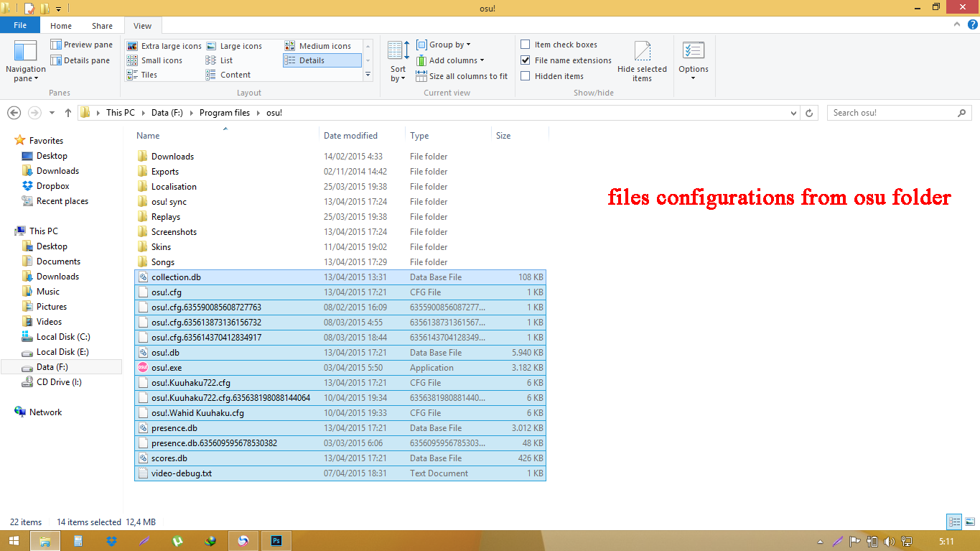Open Dropbox from the taskbar
The width and height of the screenshot is (980, 551).
click(x=111, y=541)
